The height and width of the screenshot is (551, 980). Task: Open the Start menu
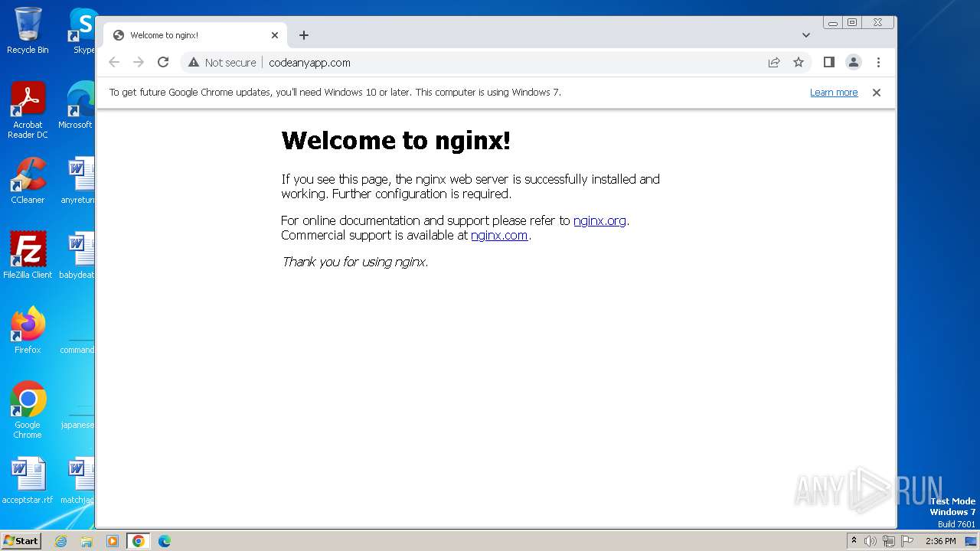click(x=21, y=541)
